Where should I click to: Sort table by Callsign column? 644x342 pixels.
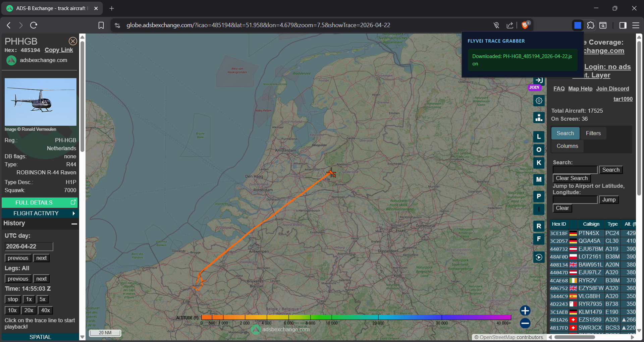pos(591,224)
